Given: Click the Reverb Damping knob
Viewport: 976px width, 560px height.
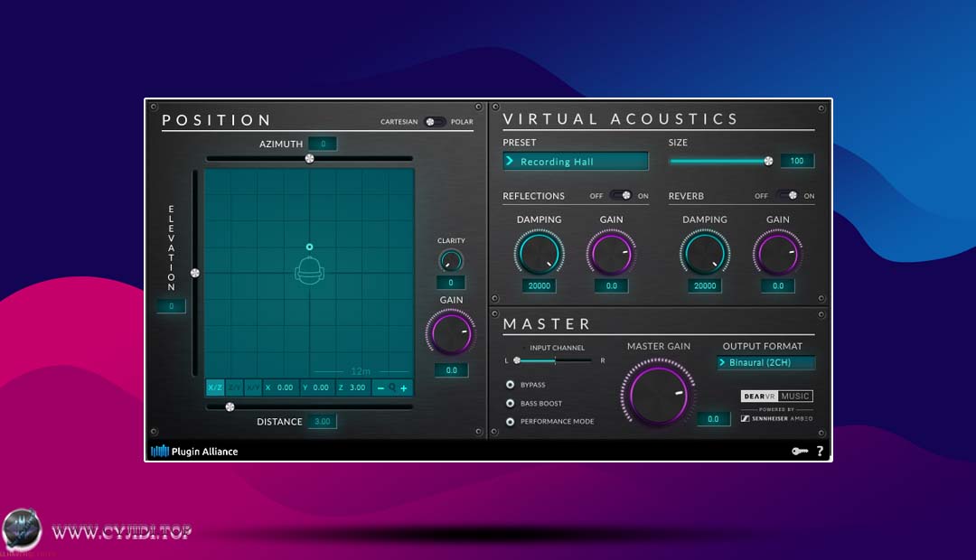Looking at the screenshot, I should click(x=705, y=253).
